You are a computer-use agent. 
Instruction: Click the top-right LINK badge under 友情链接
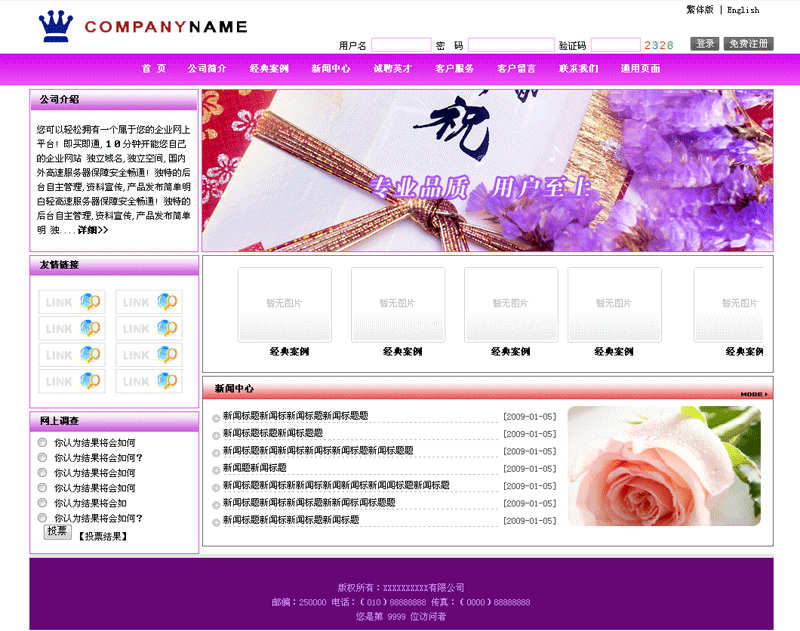(x=148, y=301)
